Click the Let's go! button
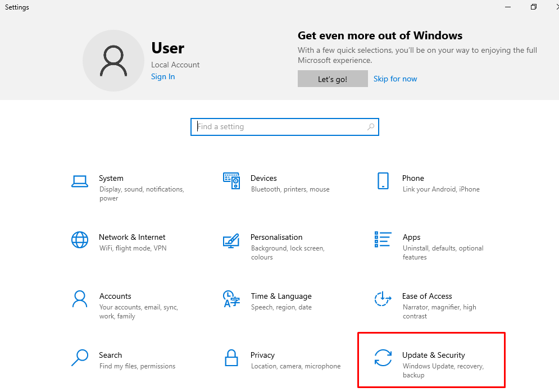Screen dimensions: 559x392 tap(333, 79)
